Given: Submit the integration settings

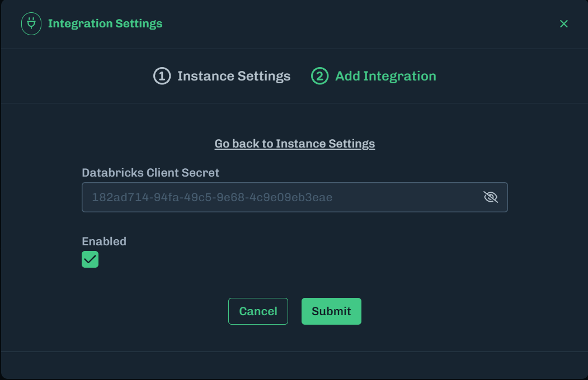Looking at the screenshot, I should (331, 311).
